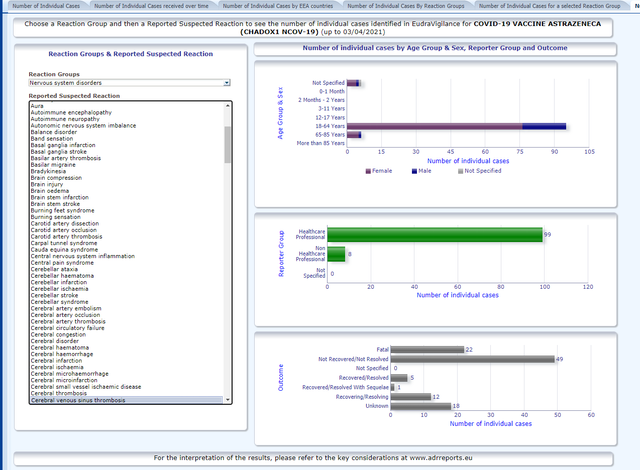Select Cauda equina syndrome

pos(64,249)
